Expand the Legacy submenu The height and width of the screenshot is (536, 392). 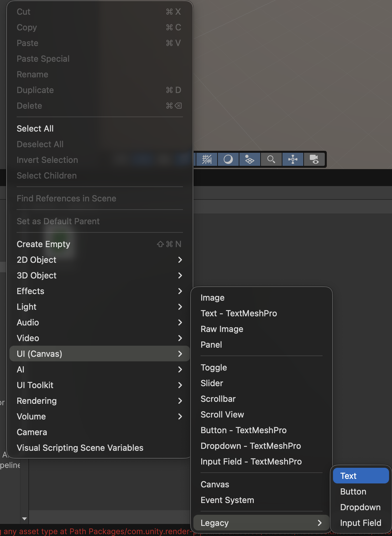point(261,523)
